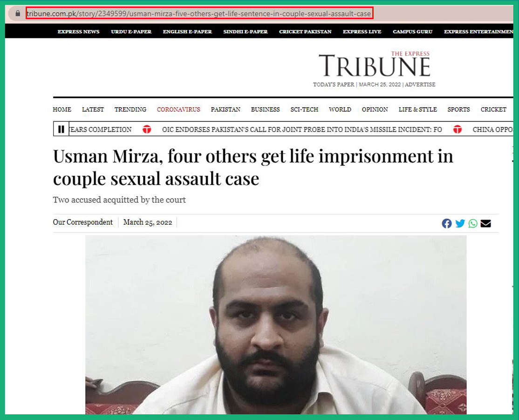
Task: Share article through WhatsApp icon
Action: (x=473, y=224)
